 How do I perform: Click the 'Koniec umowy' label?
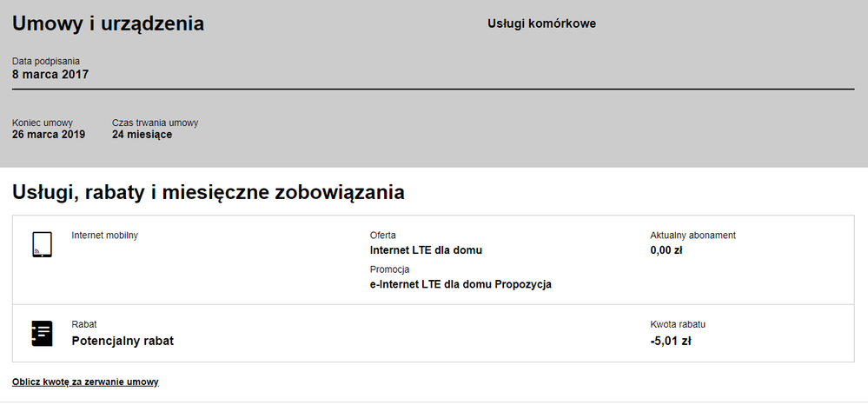tap(43, 123)
